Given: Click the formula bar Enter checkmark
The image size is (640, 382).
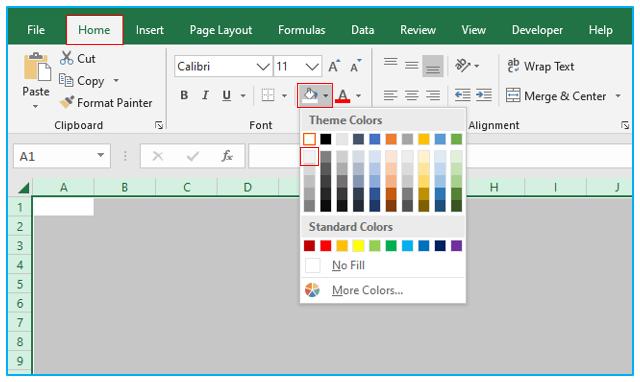Looking at the screenshot, I should click(x=193, y=156).
